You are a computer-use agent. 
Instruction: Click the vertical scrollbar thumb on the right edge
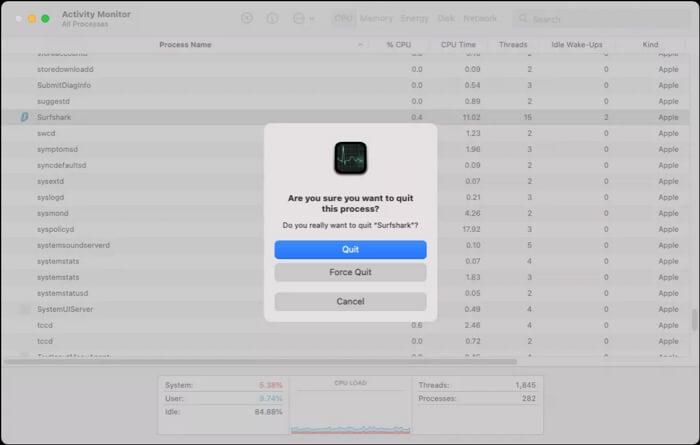click(x=694, y=320)
